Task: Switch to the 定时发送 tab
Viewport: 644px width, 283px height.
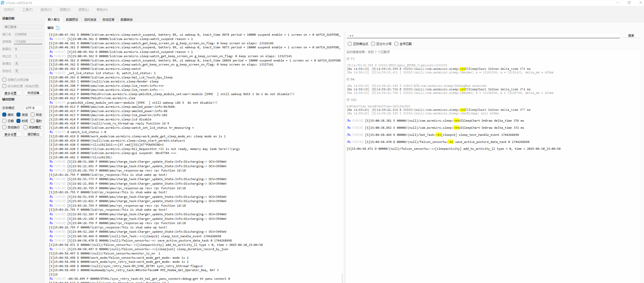Action: click(90, 19)
